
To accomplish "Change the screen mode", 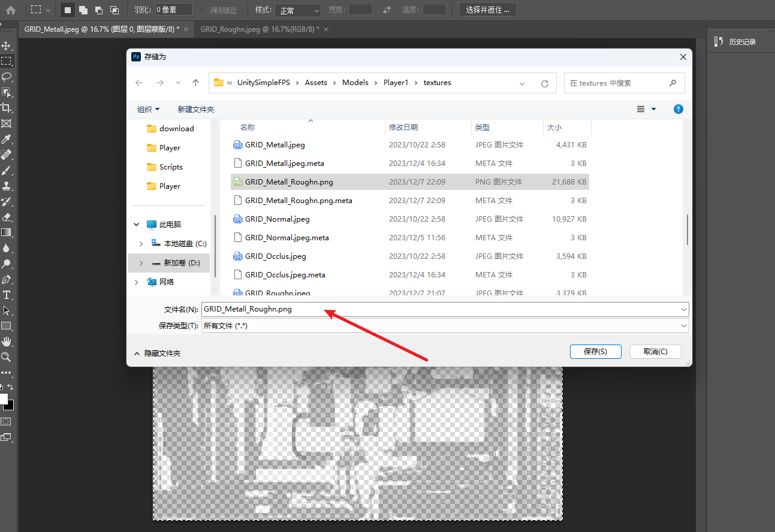I will click(6, 437).
